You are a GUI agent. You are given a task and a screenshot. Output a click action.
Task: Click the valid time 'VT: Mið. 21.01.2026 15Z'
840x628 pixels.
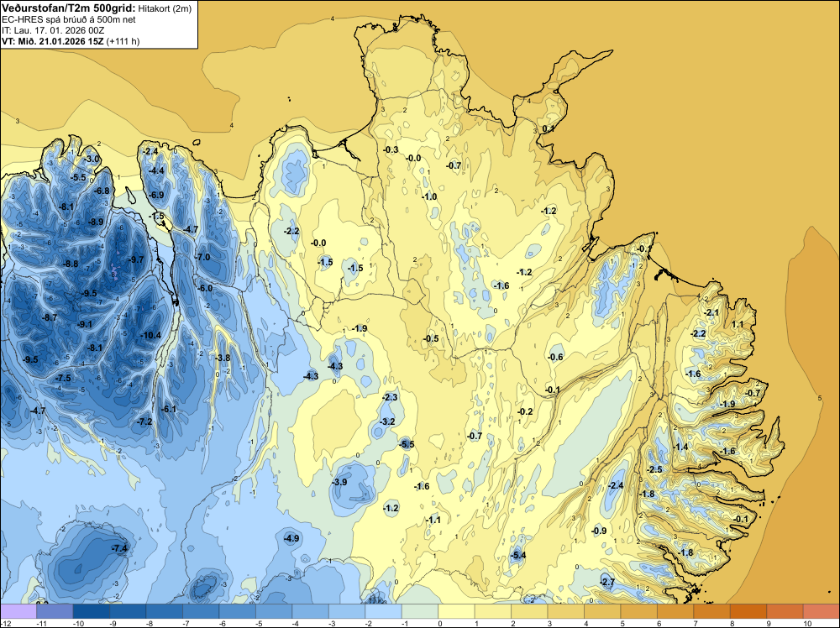(x=53, y=41)
